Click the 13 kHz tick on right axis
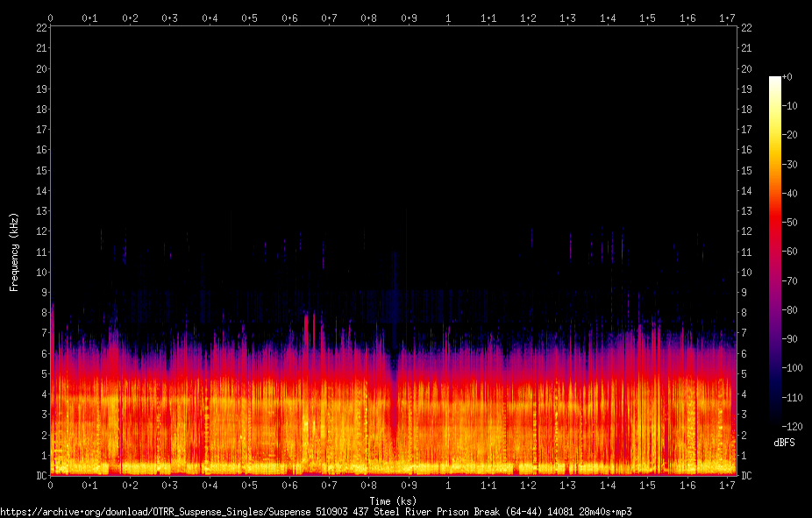This screenshot has width=812, height=518. (x=746, y=210)
